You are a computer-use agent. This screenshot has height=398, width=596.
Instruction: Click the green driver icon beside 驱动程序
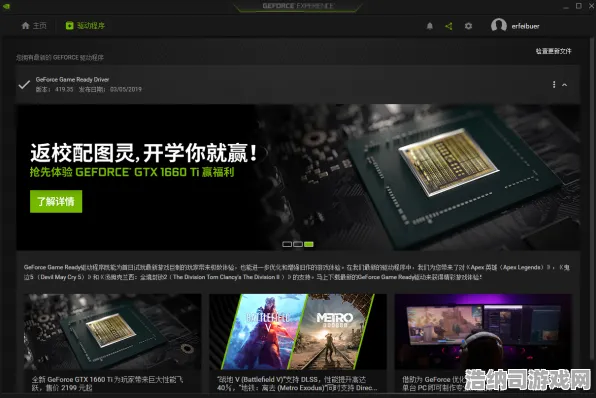[69, 26]
